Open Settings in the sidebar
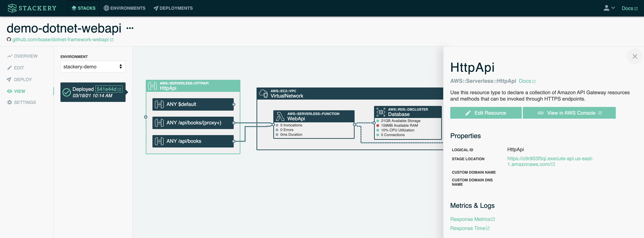644x238 pixels. pos(21,102)
